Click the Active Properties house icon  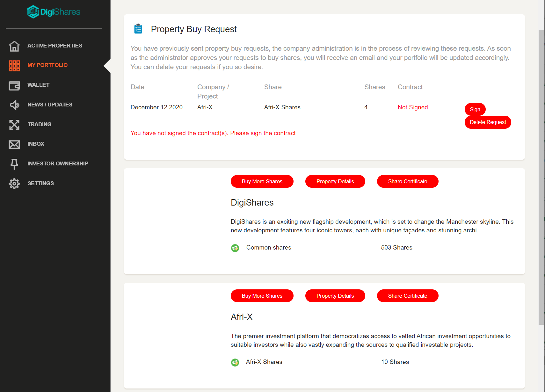click(x=14, y=46)
